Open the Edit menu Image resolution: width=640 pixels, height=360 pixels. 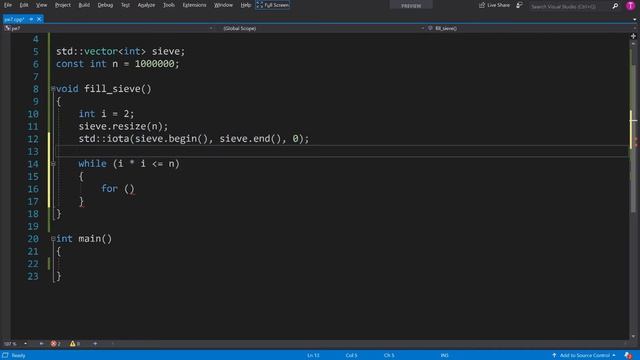click(24, 5)
